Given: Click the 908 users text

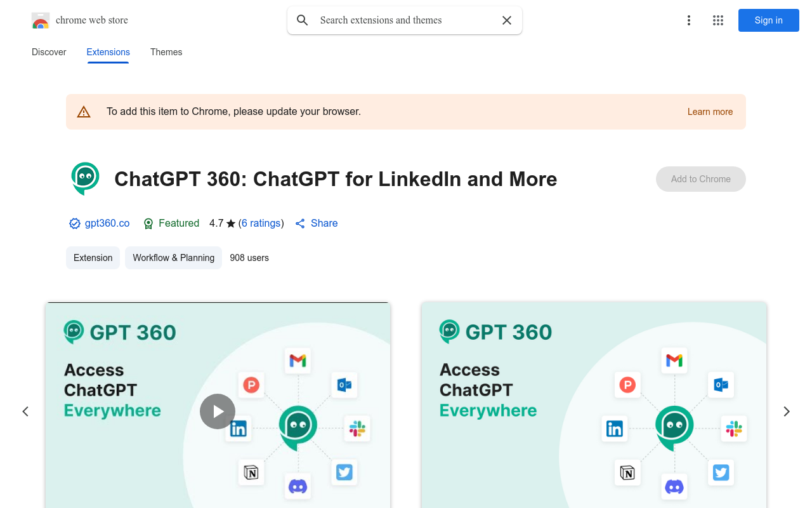Looking at the screenshot, I should coord(249,258).
